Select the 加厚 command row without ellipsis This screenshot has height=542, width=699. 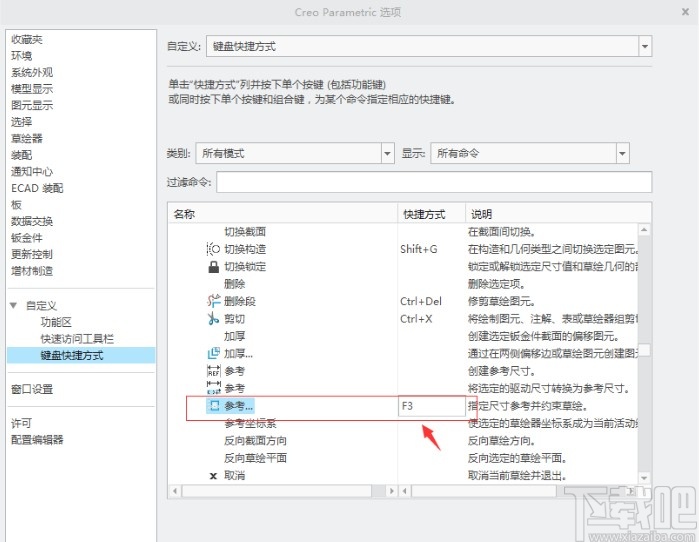point(234,336)
